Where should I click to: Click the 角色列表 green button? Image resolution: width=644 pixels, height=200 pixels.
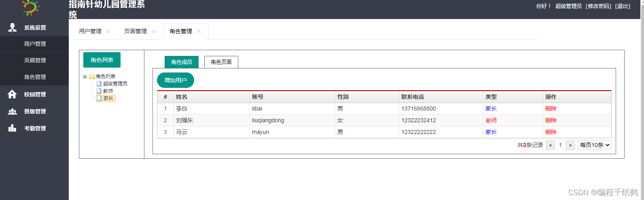tap(102, 60)
